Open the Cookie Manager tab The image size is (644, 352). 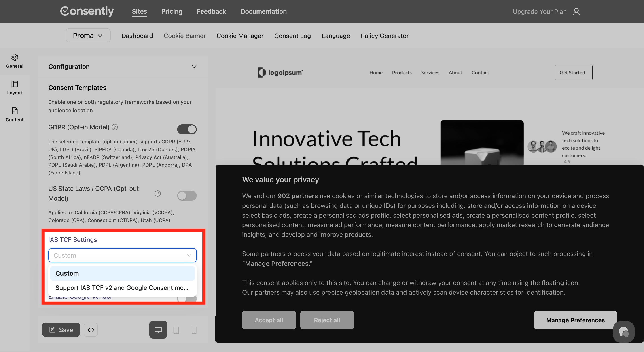[x=240, y=36]
